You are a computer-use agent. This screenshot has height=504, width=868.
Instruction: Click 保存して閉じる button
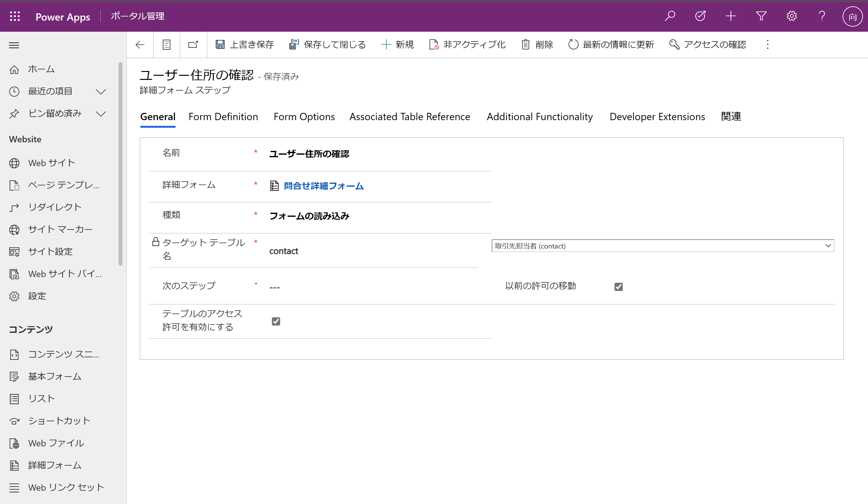click(x=327, y=44)
